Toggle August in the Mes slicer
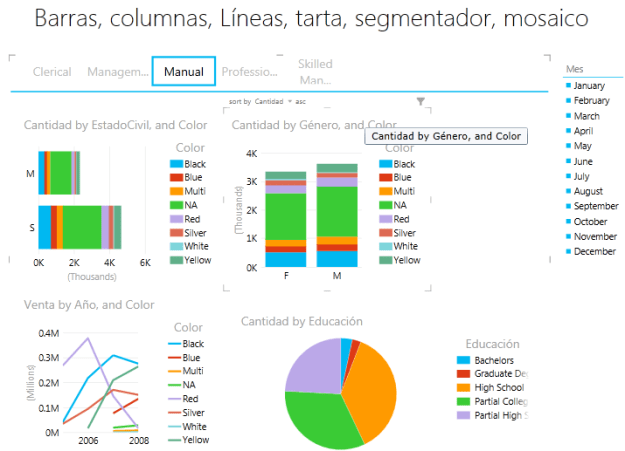 pos(588,191)
